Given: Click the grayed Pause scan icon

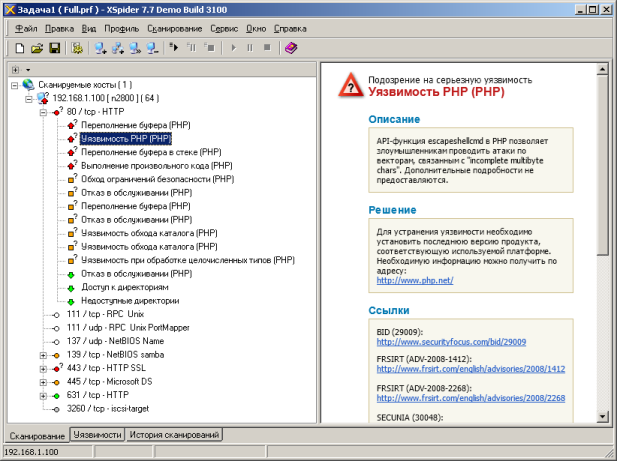Looking at the screenshot, I should point(250,48).
